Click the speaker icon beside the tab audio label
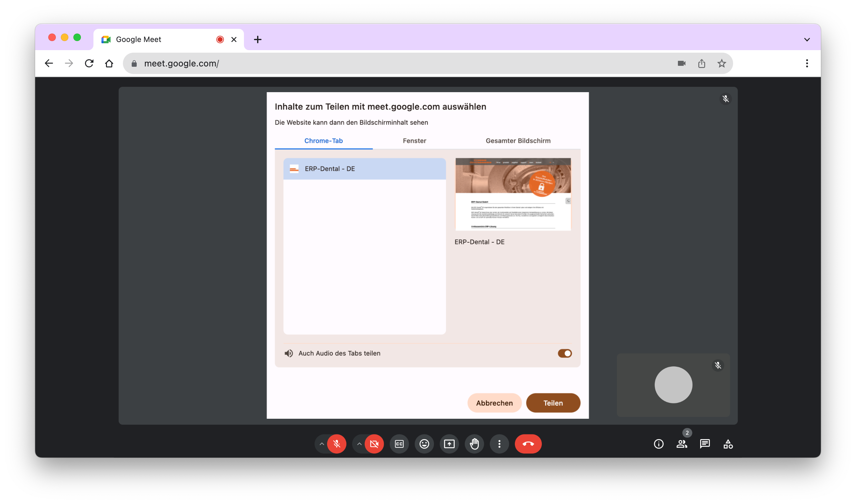Viewport: 856px width, 504px height. [289, 353]
